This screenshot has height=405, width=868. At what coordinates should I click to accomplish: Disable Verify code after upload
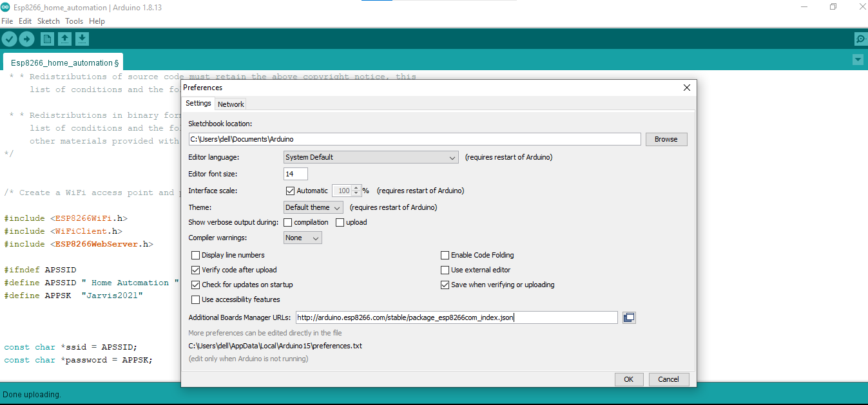click(196, 270)
